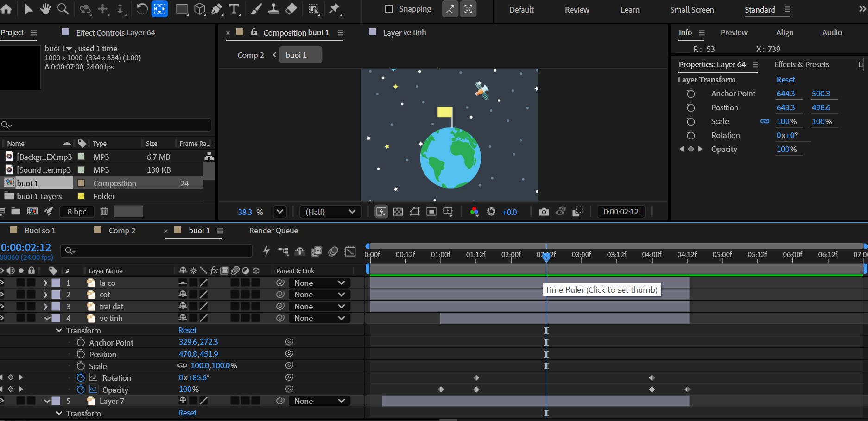The height and width of the screenshot is (421, 868).
Task: Select the Zoom tool
Action: point(63,9)
